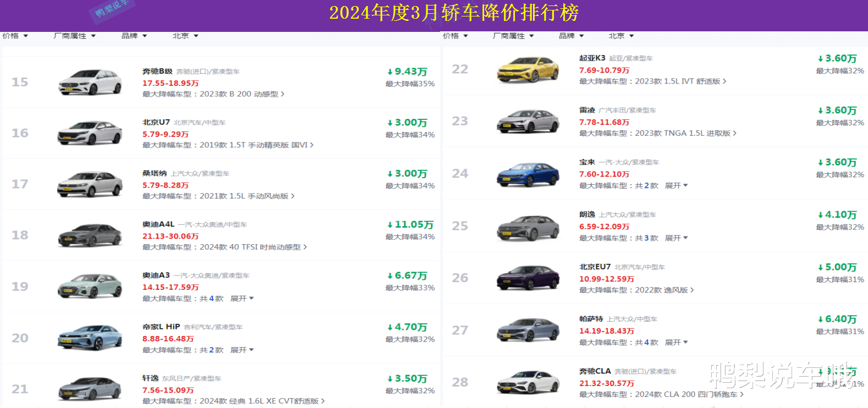Open 2021款 1.5L 手动风尚版 trim link
The width and height of the screenshot is (868, 408).
247,196
